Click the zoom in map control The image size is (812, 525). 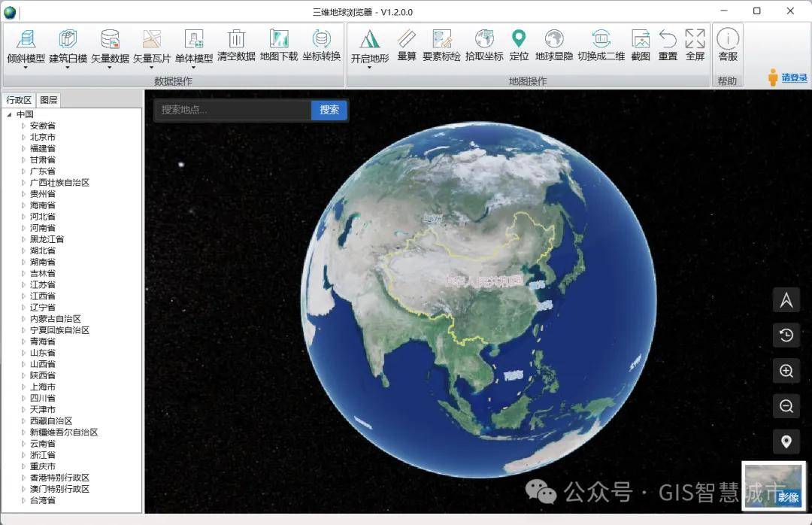786,371
